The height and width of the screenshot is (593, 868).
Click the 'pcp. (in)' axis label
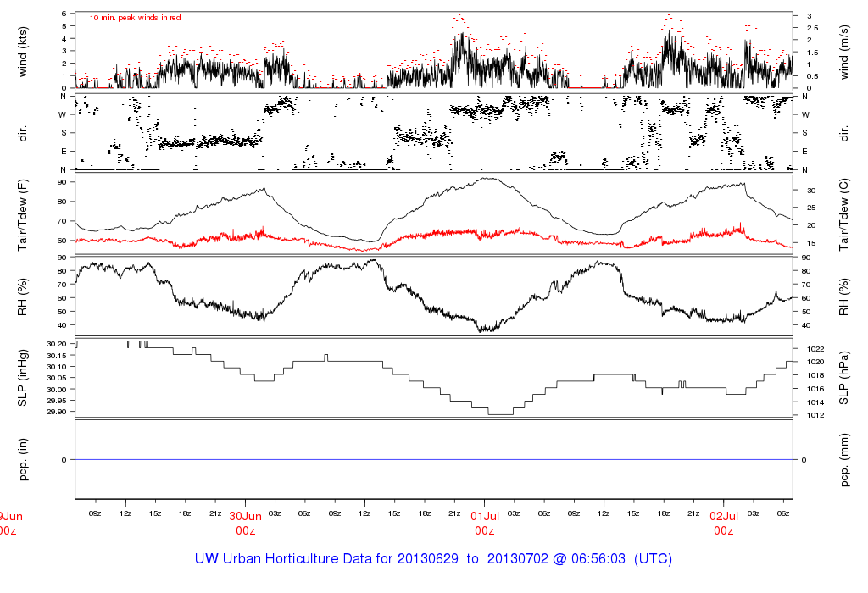point(23,460)
